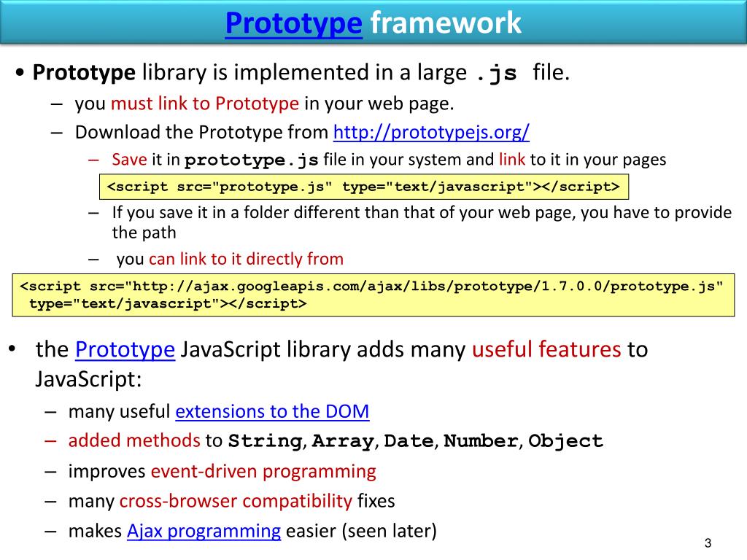Click slide number 3 in the corner

[x=707, y=544]
